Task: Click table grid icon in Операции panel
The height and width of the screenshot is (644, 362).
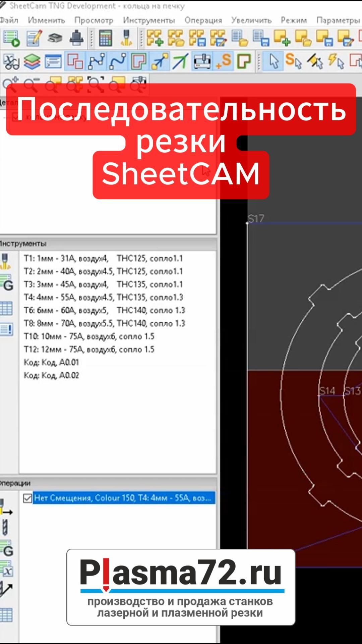Action: pos(6,615)
